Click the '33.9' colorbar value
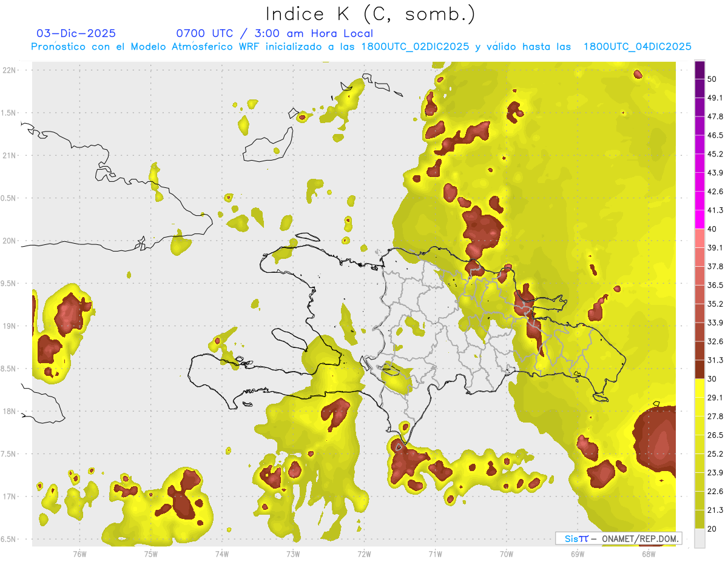This screenshot has width=728, height=562. click(x=716, y=323)
